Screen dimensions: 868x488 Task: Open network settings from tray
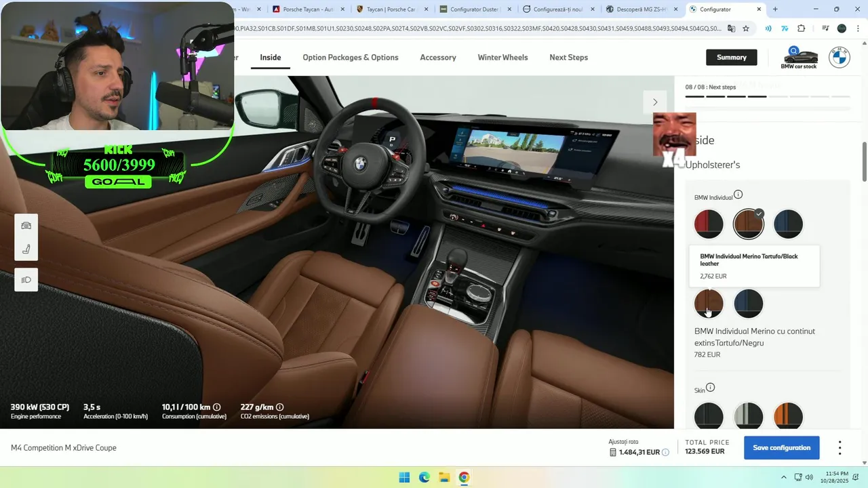[797, 477]
